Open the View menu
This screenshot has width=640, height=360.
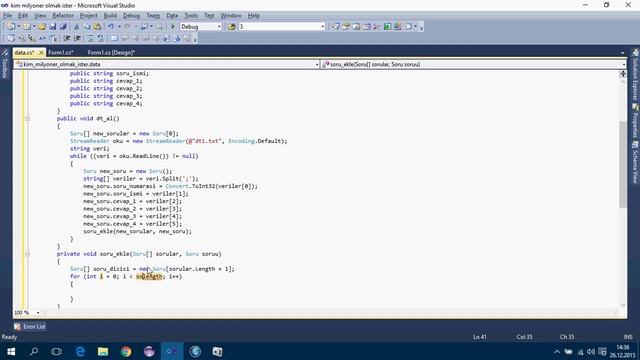point(40,16)
